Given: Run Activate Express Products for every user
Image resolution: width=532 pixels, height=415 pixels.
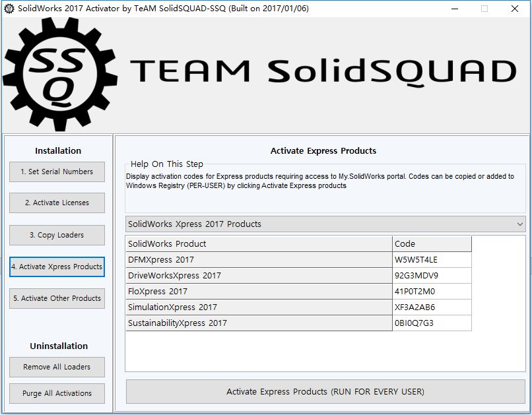Looking at the screenshot, I should [x=325, y=392].
